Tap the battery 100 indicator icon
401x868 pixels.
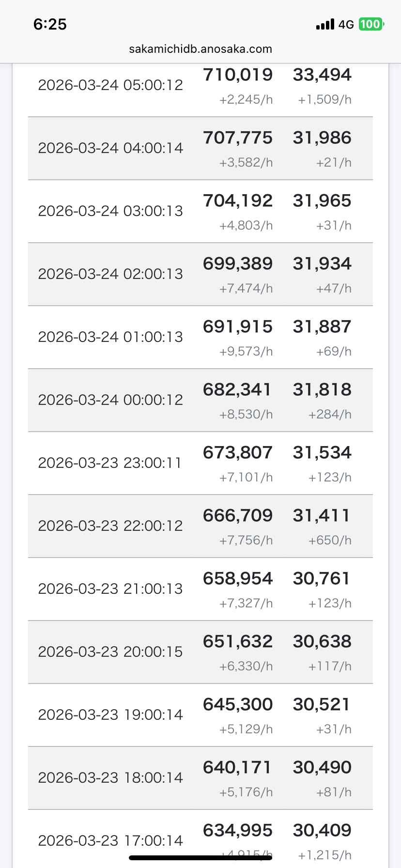click(371, 24)
